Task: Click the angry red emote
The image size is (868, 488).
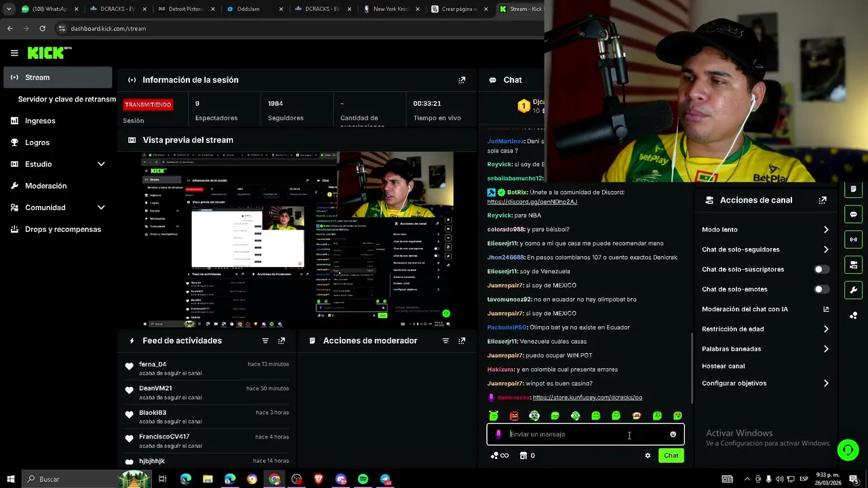Action: click(x=514, y=415)
